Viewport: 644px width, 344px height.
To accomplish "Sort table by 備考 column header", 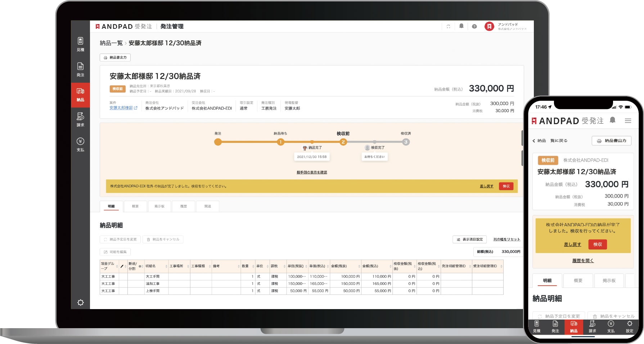I will 226,266.
